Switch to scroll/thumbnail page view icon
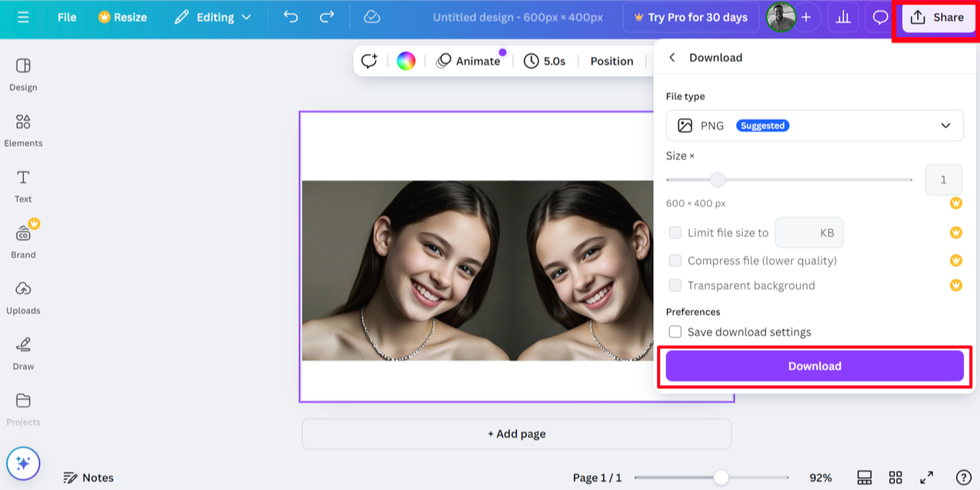 tap(864, 478)
